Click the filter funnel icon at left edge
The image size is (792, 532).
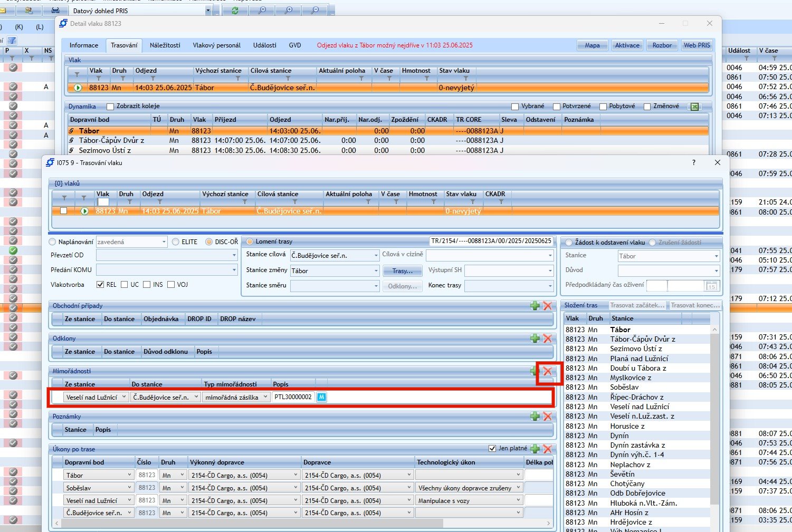coord(12,41)
